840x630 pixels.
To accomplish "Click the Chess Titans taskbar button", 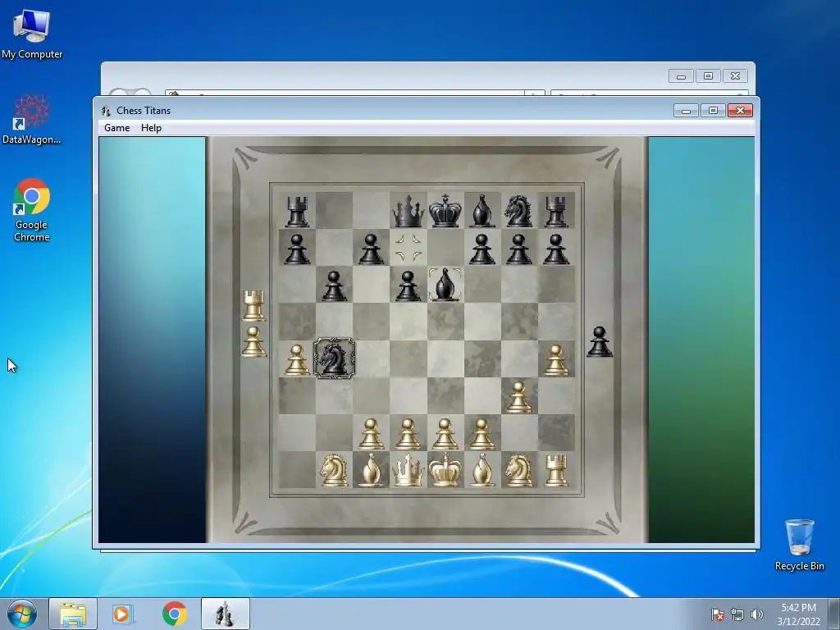I will [x=225, y=614].
